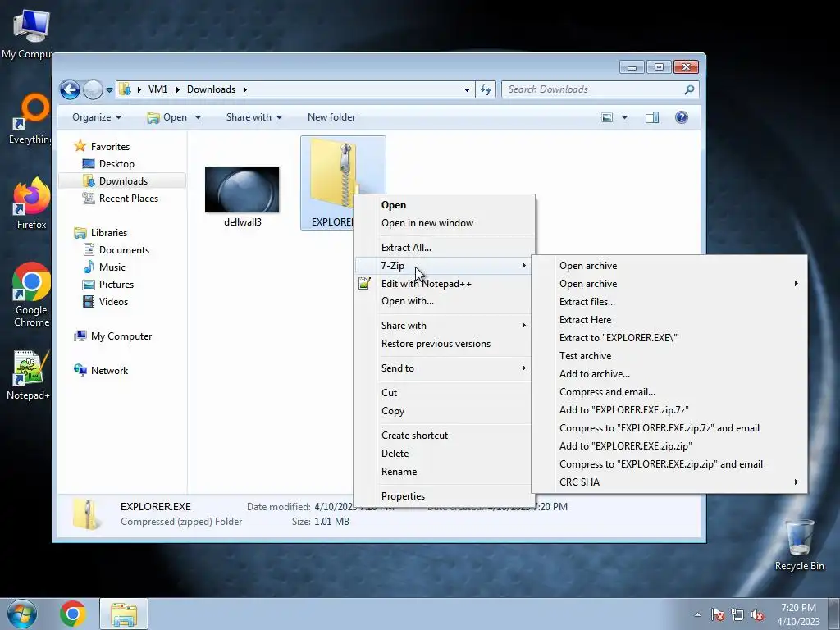This screenshot has height=630, width=840.
Task: Click the search magnifier icon
Action: (x=689, y=89)
